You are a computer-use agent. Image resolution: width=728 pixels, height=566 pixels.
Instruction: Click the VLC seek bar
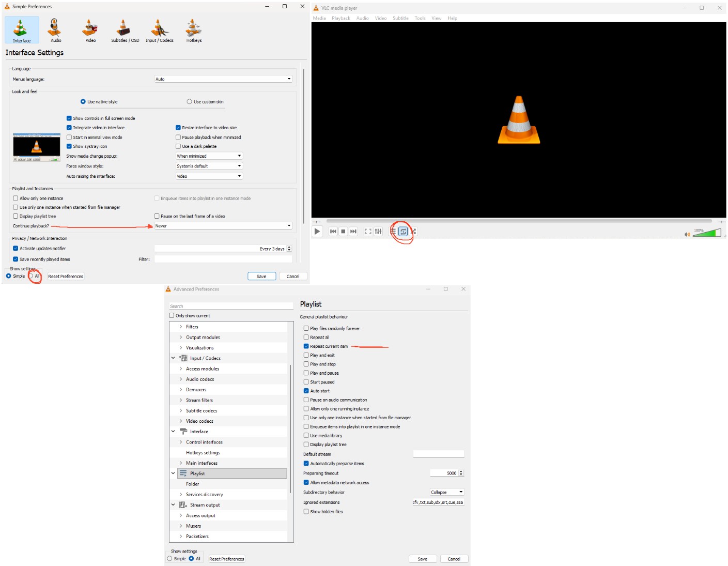click(x=519, y=221)
